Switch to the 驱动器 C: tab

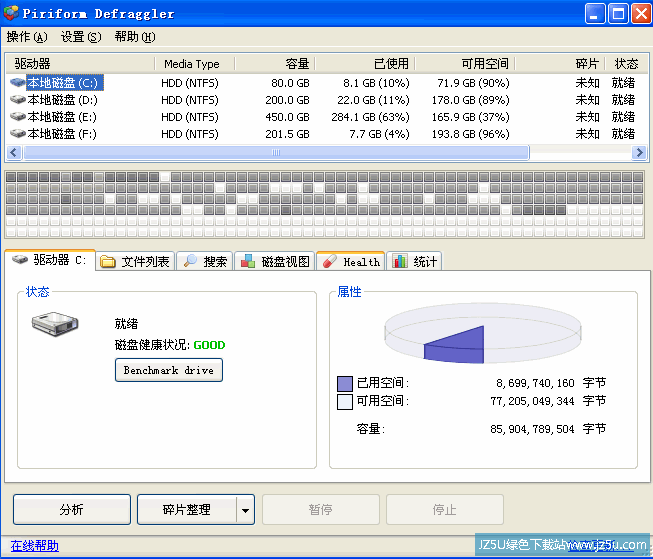pyautogui.click(x=50, y=260)
